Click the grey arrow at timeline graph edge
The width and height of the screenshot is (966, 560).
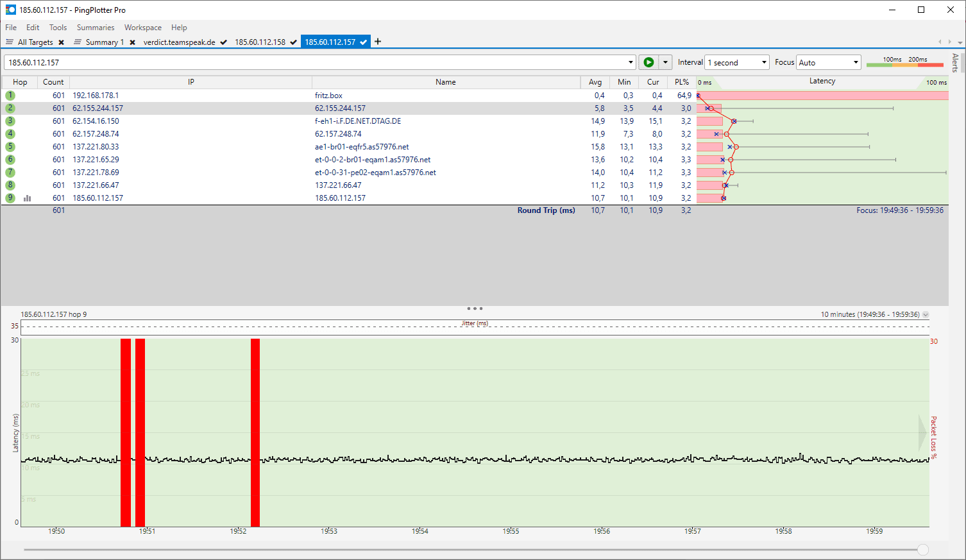click(922, 433)
